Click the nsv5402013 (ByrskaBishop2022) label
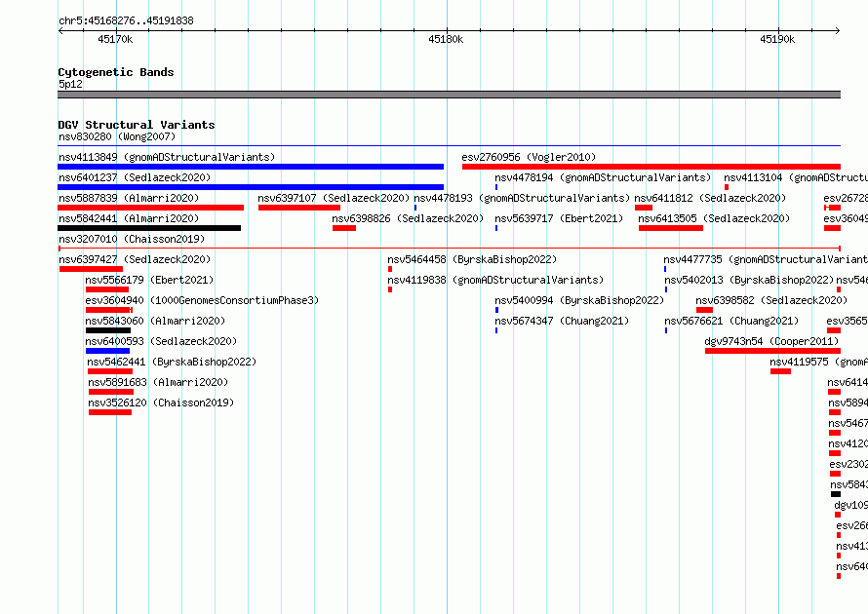868x614 pixels. pyautogui.click(x=749, y=280)
